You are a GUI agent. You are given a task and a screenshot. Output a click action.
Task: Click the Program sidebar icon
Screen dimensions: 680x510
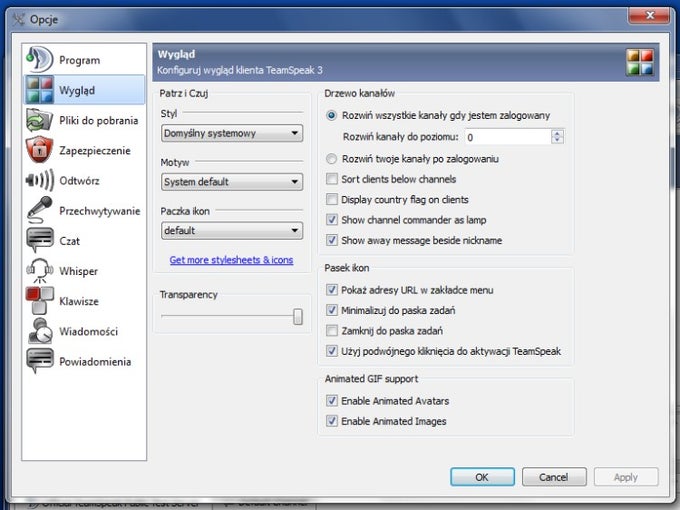tap(39, 59)
